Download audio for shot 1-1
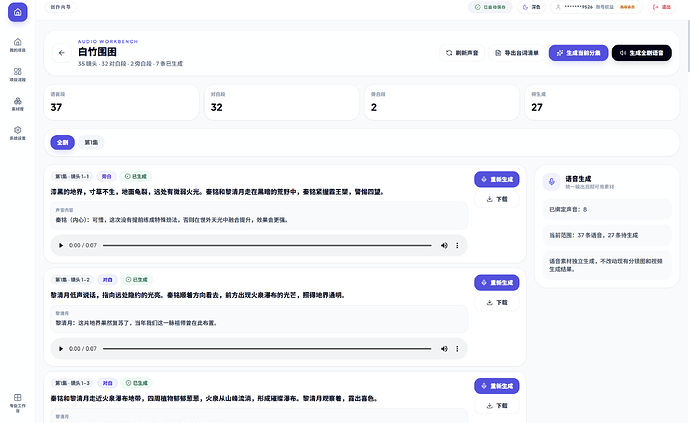Image resolution: width=690 pixels, height=423 pixels. 496,199
